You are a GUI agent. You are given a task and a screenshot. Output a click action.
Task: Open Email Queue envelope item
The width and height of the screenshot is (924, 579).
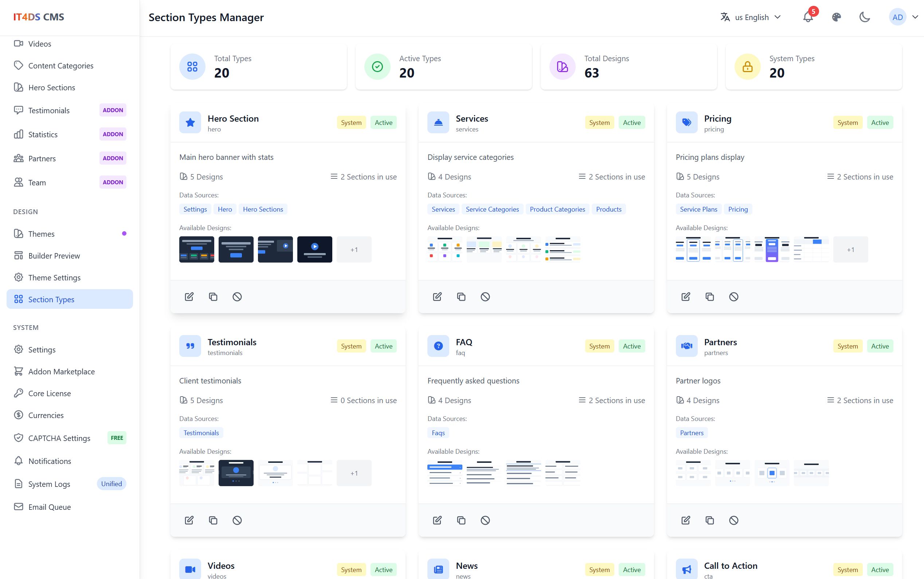[50, 507]
